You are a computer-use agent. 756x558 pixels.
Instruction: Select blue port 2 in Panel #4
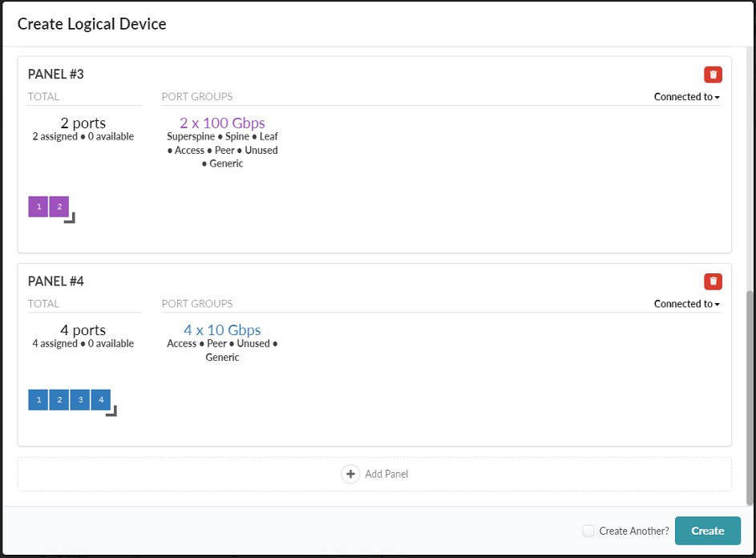tap(59, 399)
